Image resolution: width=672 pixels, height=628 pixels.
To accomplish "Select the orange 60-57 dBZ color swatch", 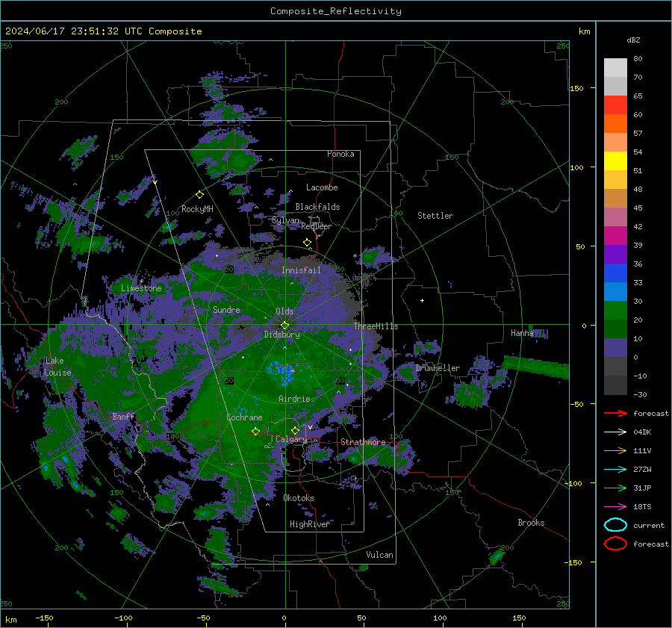I will coord(615,123).
